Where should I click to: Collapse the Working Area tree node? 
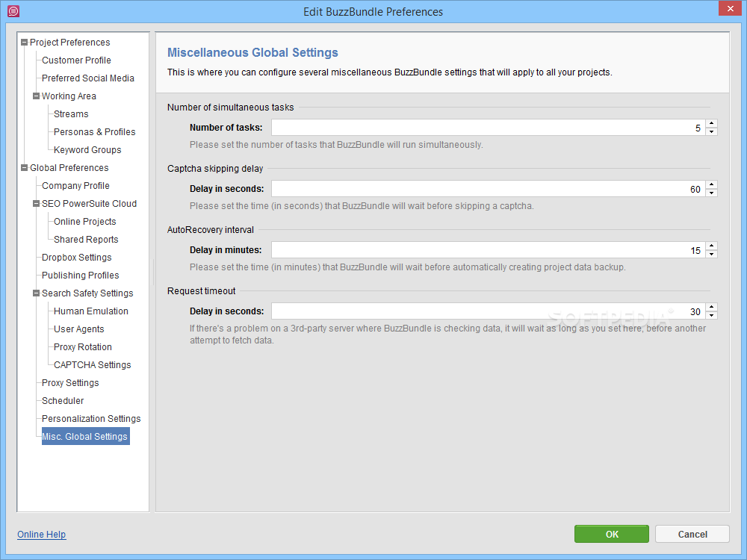(36, 96)
